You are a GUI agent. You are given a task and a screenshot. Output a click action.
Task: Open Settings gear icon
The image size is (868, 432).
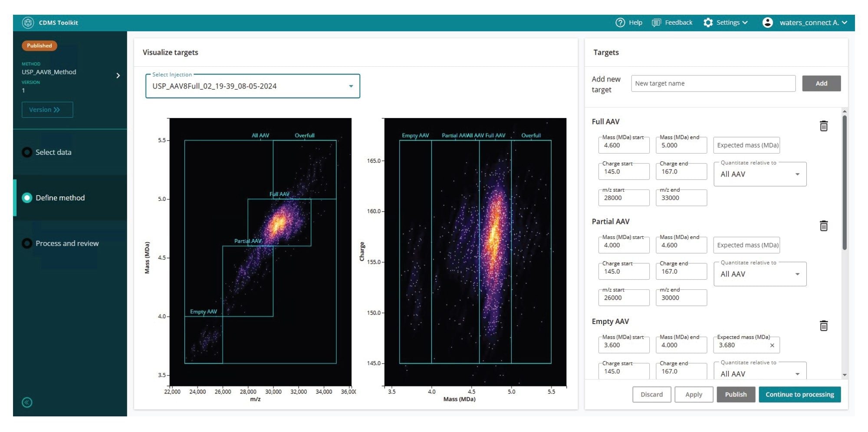[708, 23]
